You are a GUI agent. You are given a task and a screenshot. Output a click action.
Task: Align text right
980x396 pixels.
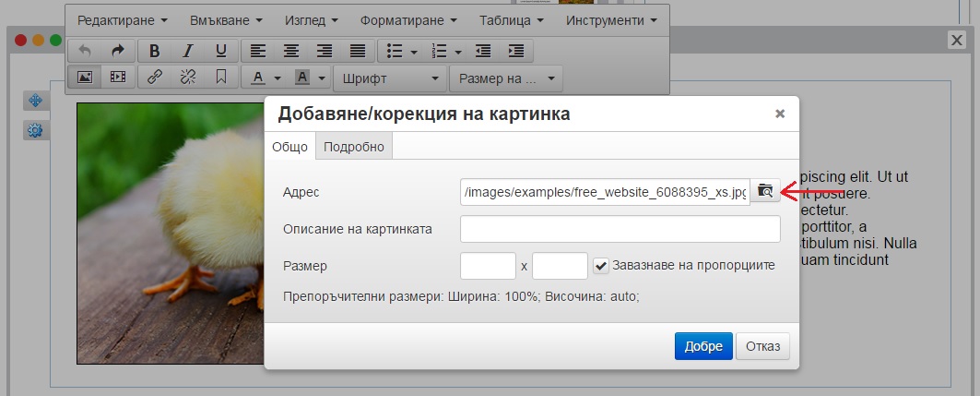click(x=325, y=52)
